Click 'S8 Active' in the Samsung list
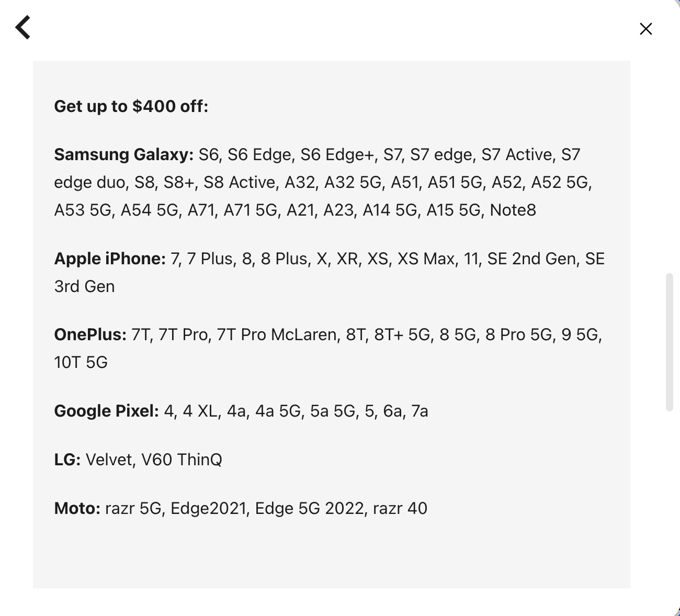The width and height of the screenshot is (680, 616). point(240,182)
